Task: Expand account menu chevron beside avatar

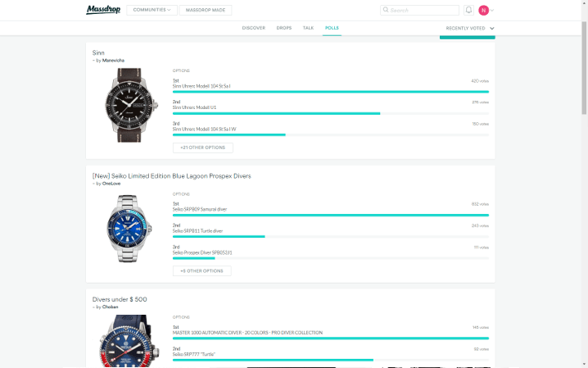Action: [492, 11]
